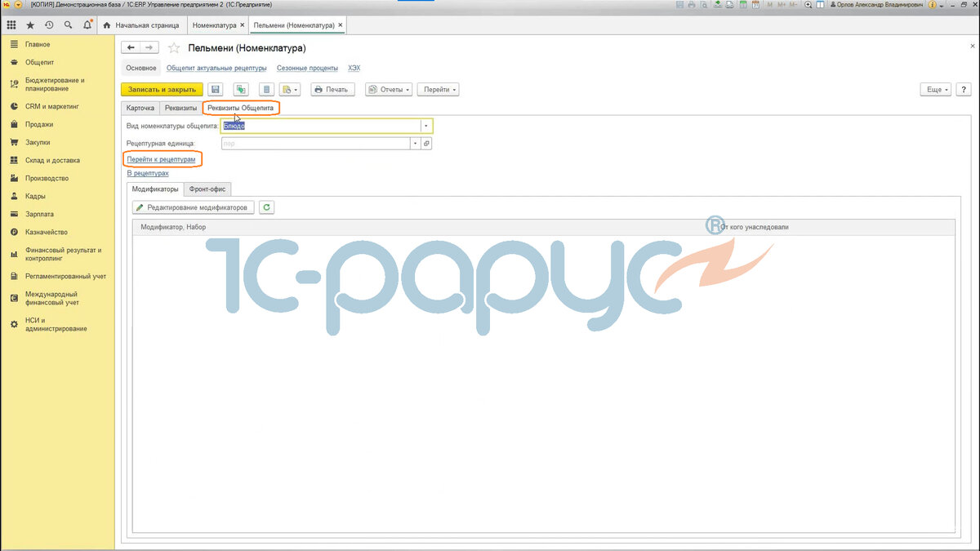Screen dimensions: 980x551
Task: Open Сезонные проценты link
Action: coord(307,68)
